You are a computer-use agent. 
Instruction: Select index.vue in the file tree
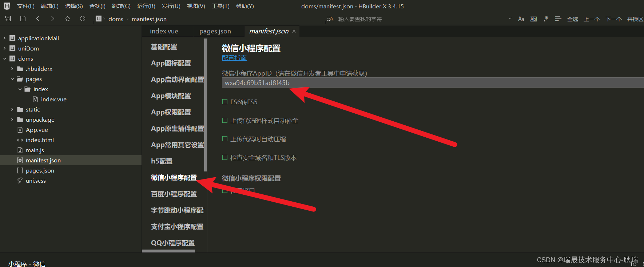53,99
